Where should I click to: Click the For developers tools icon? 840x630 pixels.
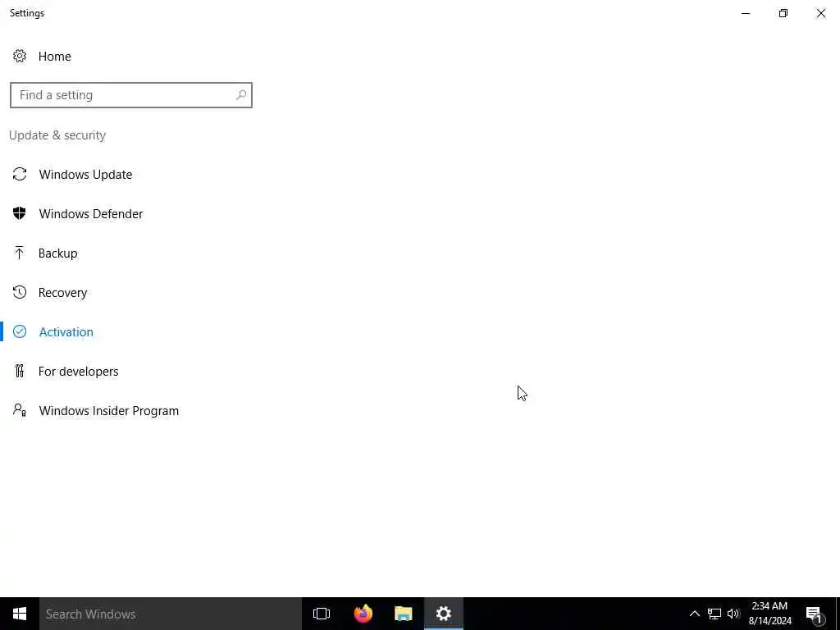20,371
